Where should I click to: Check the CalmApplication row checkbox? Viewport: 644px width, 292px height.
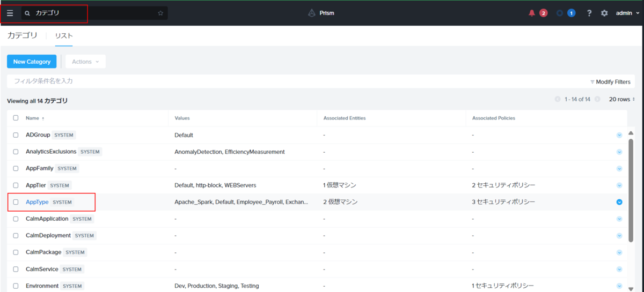click(x=16, y=219)
